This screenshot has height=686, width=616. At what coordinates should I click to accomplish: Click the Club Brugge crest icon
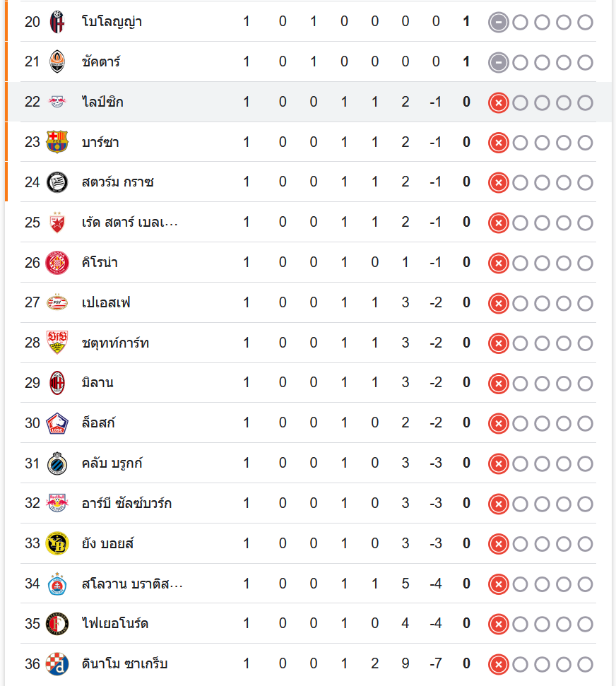57,463
